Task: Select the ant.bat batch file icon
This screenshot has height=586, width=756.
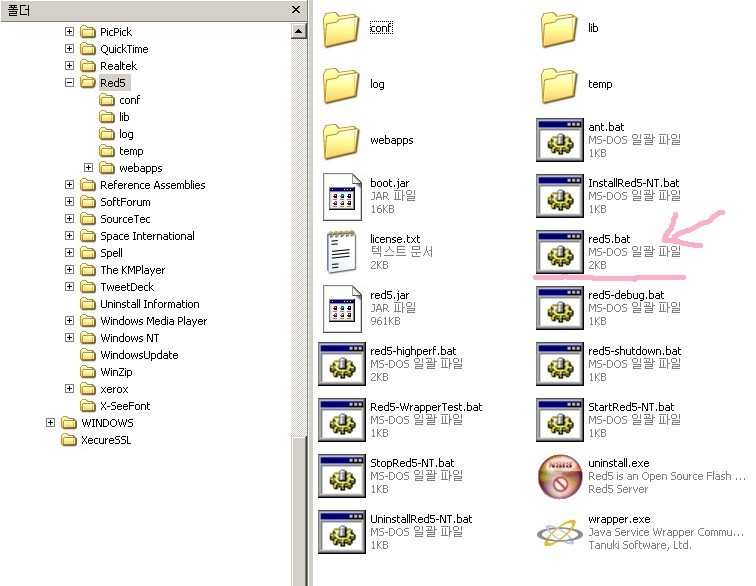Action: pos(560,140)
